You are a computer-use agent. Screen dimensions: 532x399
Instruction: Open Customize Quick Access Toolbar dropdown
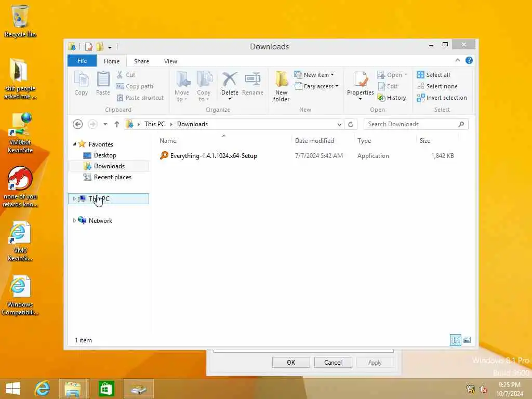pyautogui.click(x=110, y=47)
